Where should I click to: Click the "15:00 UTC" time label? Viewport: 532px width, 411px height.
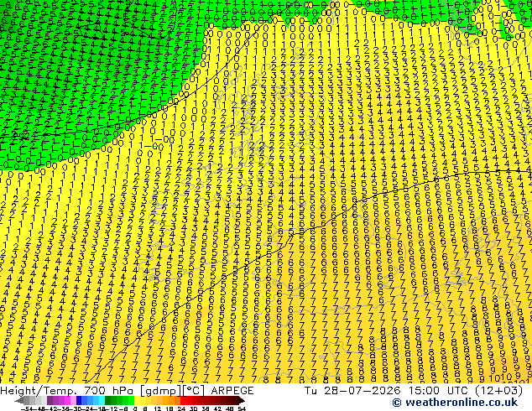[438, 391]
